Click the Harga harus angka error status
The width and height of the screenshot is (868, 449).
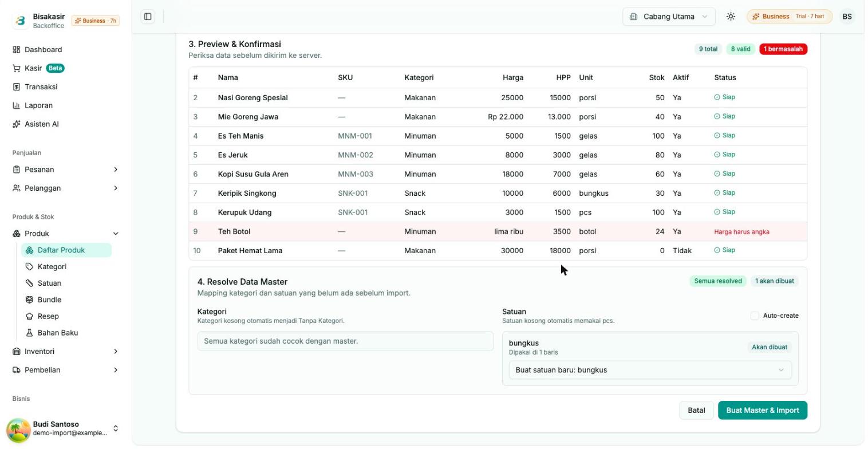(741, 232)
